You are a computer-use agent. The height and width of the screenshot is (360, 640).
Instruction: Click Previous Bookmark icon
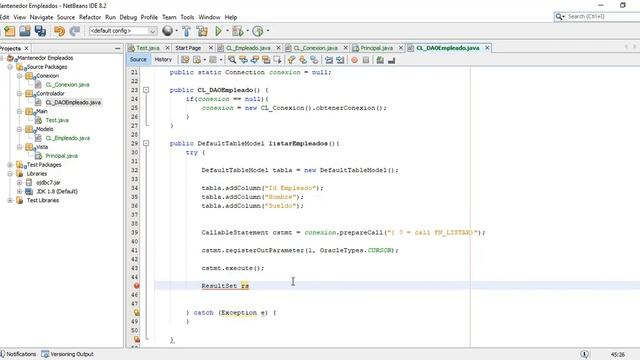291,60
